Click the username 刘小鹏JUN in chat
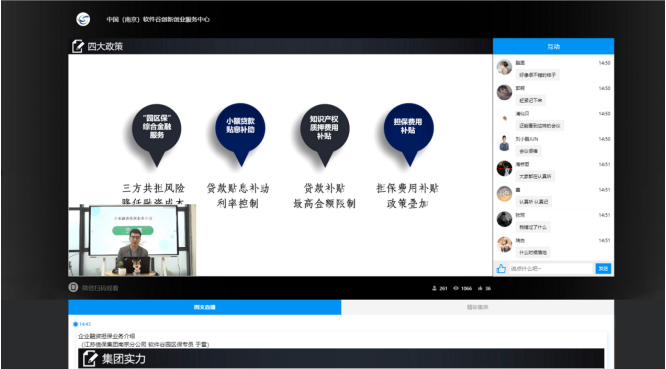The height and width of the screenshot is (369, 666). [527, 139]
